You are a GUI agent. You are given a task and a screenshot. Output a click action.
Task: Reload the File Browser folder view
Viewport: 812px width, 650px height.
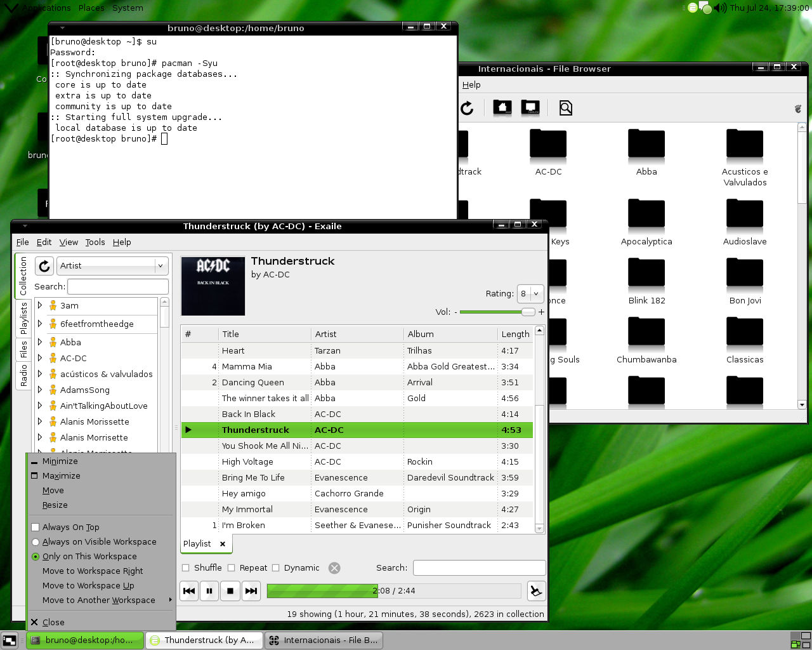pos(468,109)
